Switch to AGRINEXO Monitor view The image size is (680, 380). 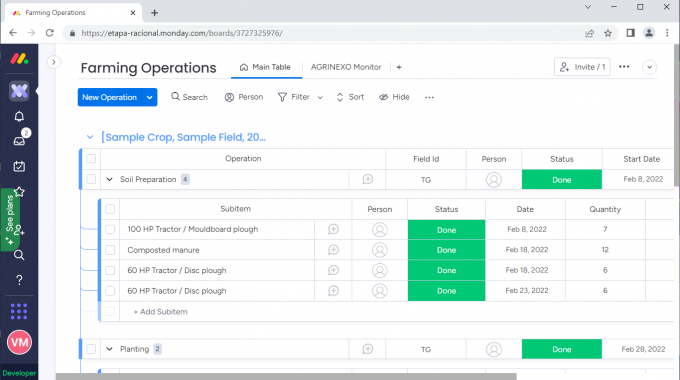coord(346,67)
